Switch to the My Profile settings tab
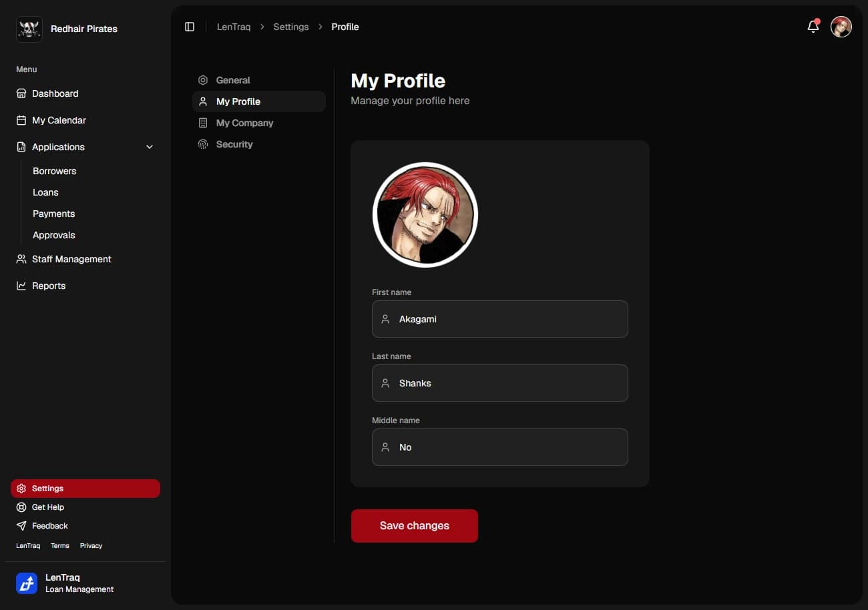Image resolution: width=868 pixels, height=610 pixels. click(259, 101)
